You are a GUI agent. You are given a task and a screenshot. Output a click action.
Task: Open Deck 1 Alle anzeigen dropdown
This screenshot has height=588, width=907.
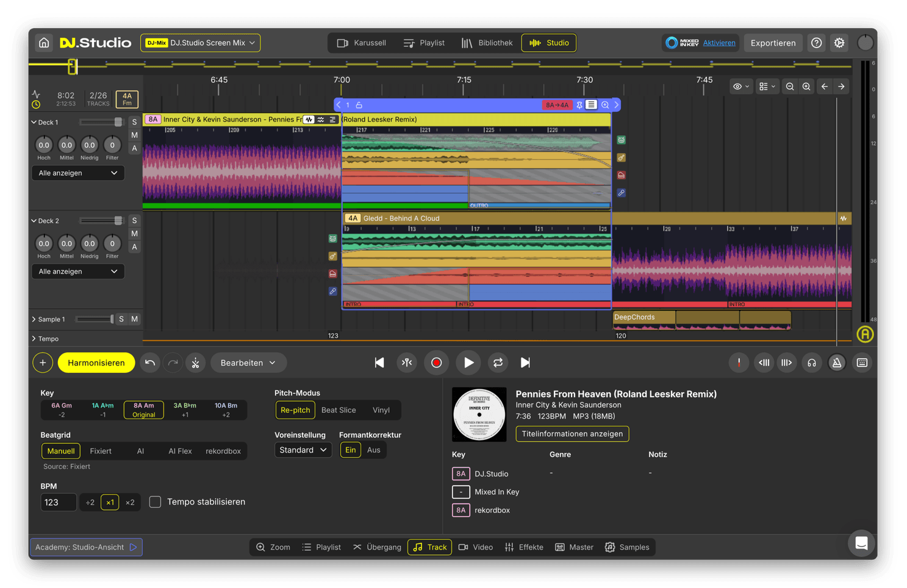(x=77, y=173)
